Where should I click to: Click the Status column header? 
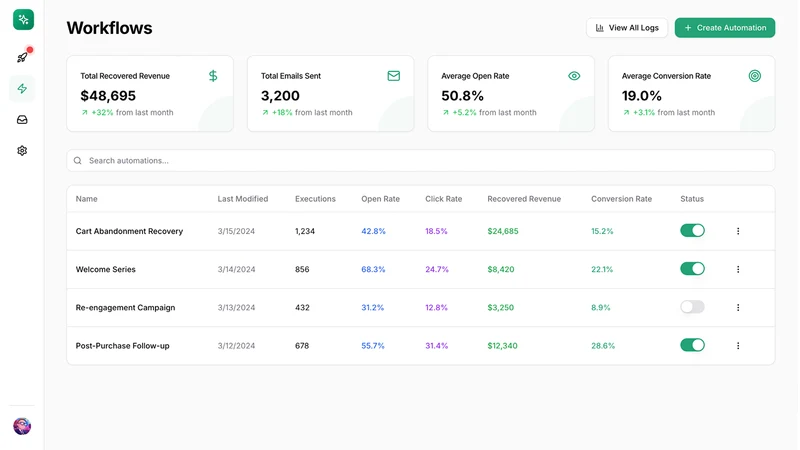(x=691, y=199)
